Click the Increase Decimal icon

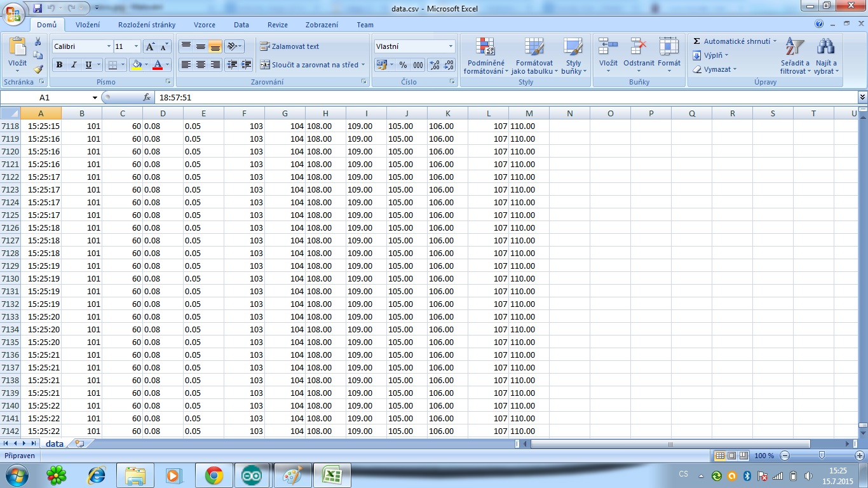tap(434, 65)
